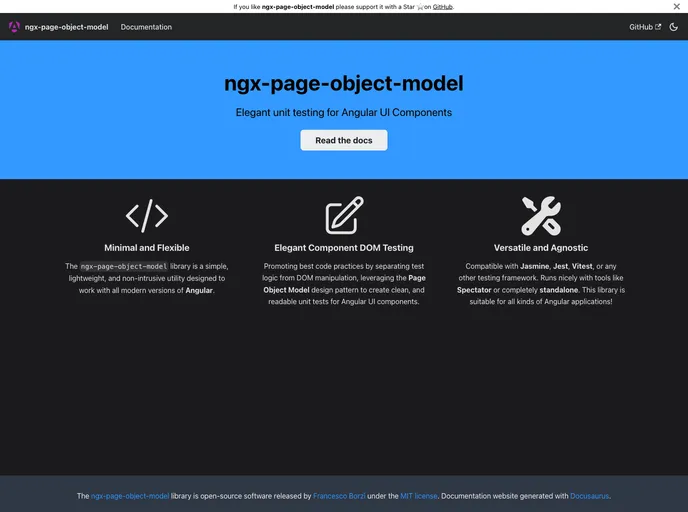Click the code brackets icon
The width and height of the screenshot is (688, 512).
(x=147, y=216)
